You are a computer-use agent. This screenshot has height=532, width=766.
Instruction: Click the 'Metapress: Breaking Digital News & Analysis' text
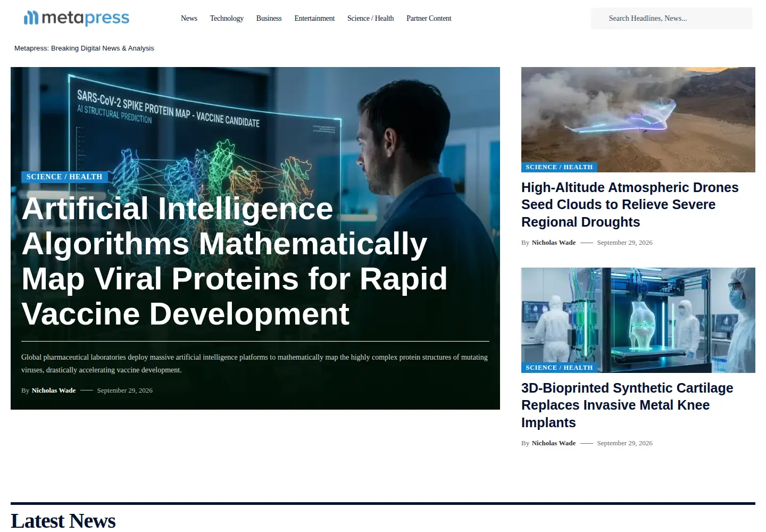(x=84, y=48)
